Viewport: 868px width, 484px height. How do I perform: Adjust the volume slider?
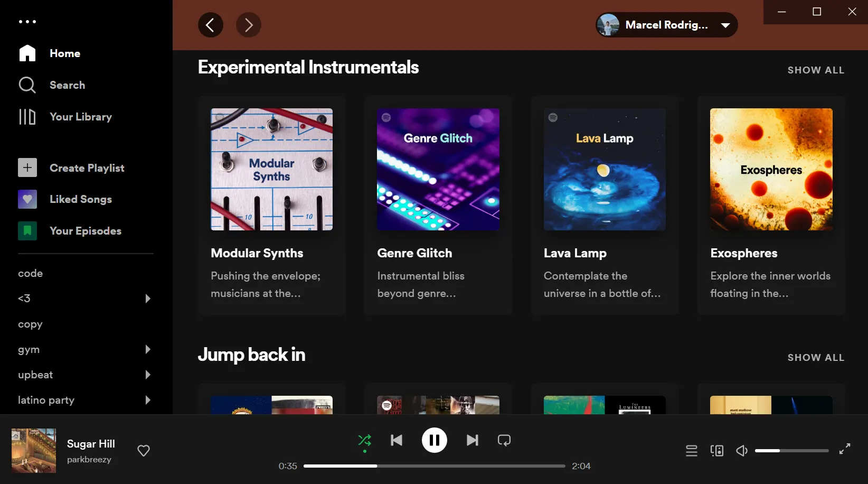click(x=792, y=451)
